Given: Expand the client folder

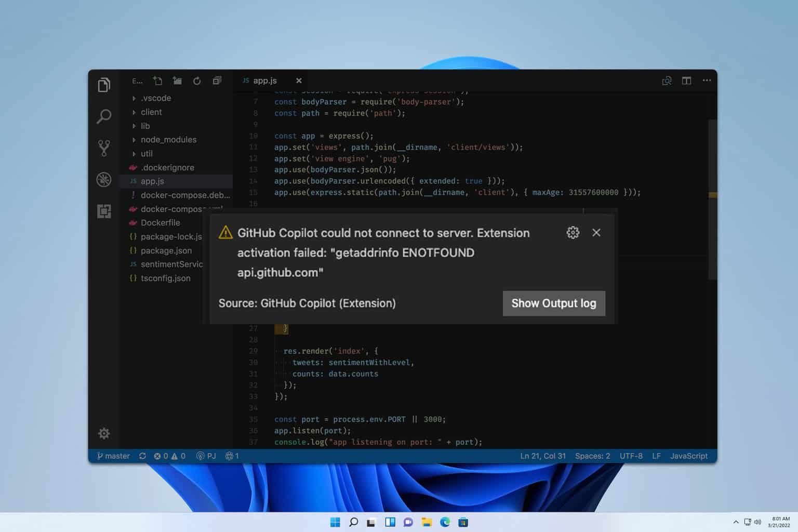Looking at the screenshot, I should coord(177,112).
